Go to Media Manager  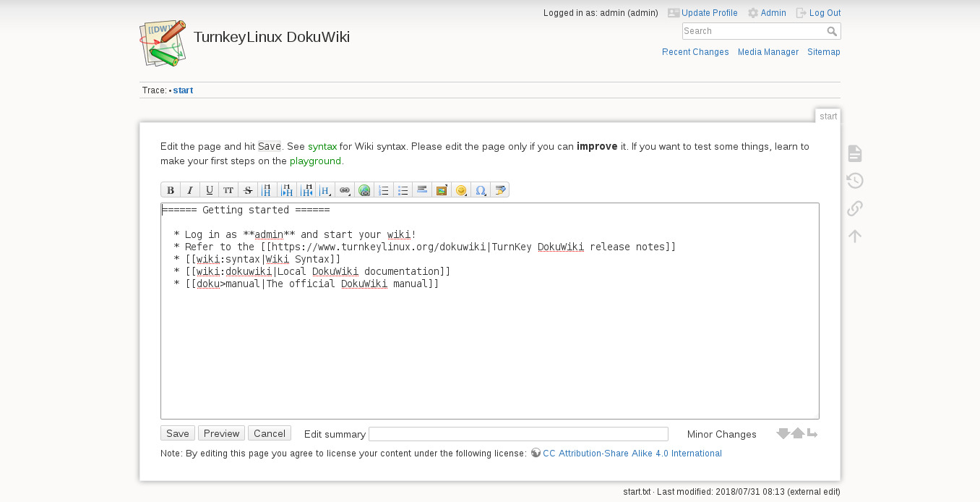(x=768, y=52)
